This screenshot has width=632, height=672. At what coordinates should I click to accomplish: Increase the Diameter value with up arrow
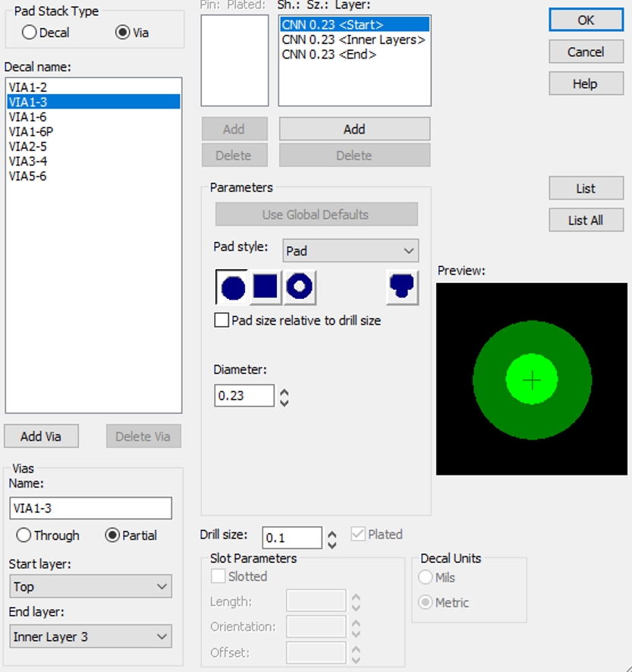(285, 392)
